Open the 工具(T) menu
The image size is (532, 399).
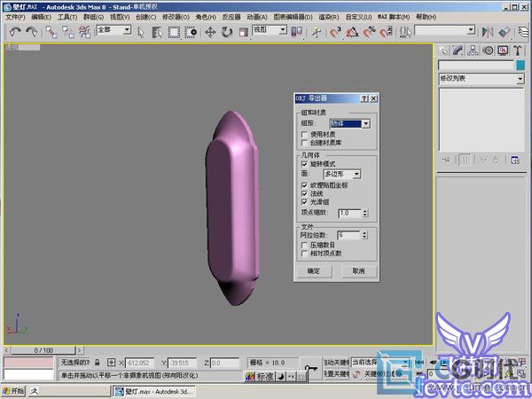(67, 17)
